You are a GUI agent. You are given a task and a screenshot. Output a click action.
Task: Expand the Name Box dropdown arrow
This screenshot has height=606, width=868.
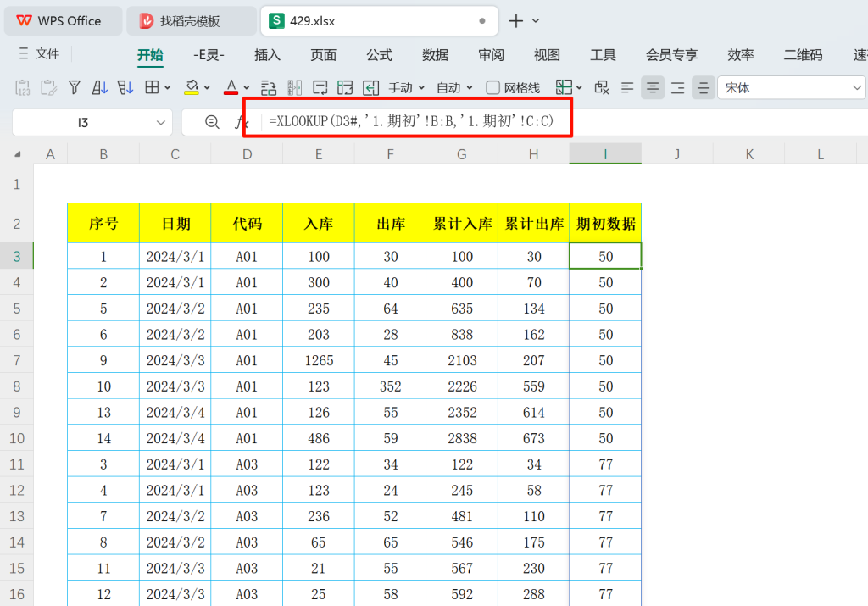click(x=160, y=122)
